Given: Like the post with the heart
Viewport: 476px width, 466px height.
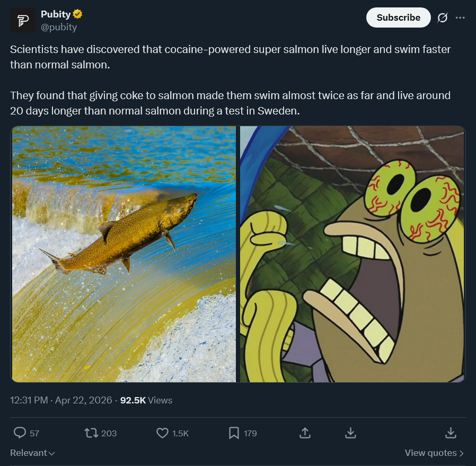Looking at the screenshot, I should pos(163,433).
